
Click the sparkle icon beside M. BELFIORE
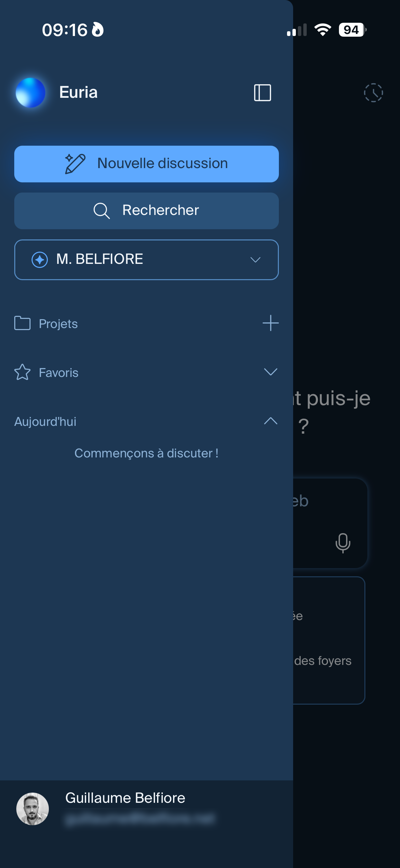point(40,260)
